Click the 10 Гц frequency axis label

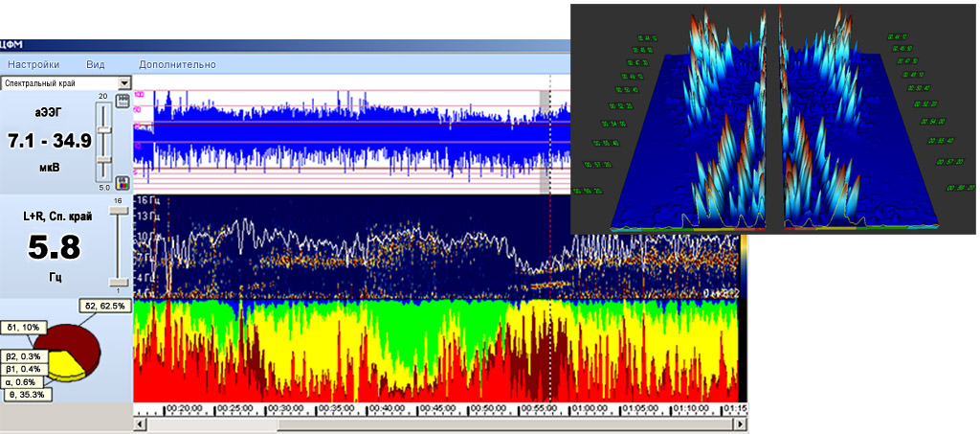148,237
